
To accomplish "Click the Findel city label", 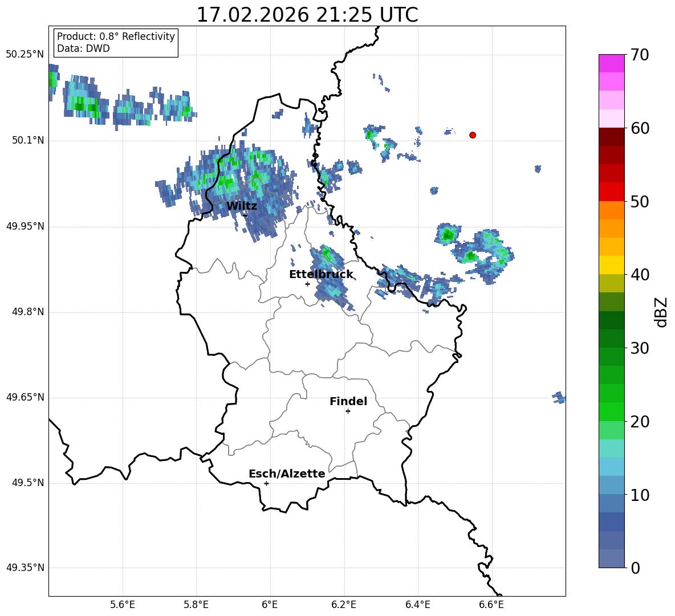I will [348, 401].
